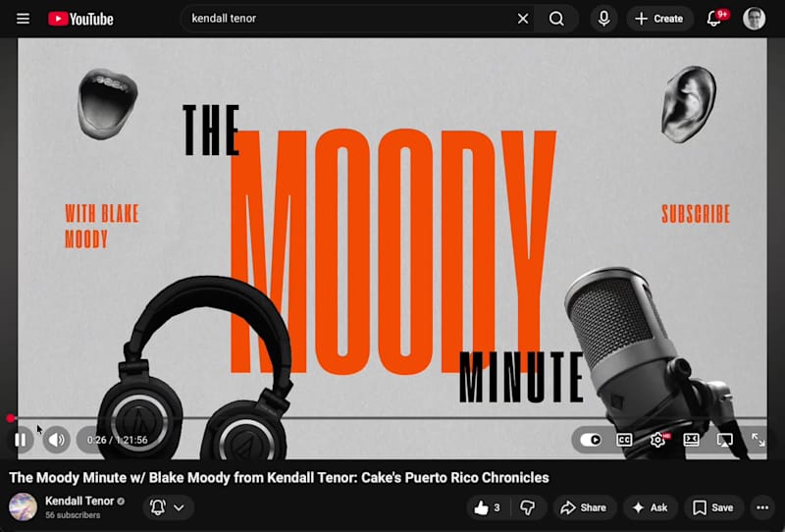Go to YouTube home via logo
This screenshot has height=532, width=785.
tap(81, 19)
